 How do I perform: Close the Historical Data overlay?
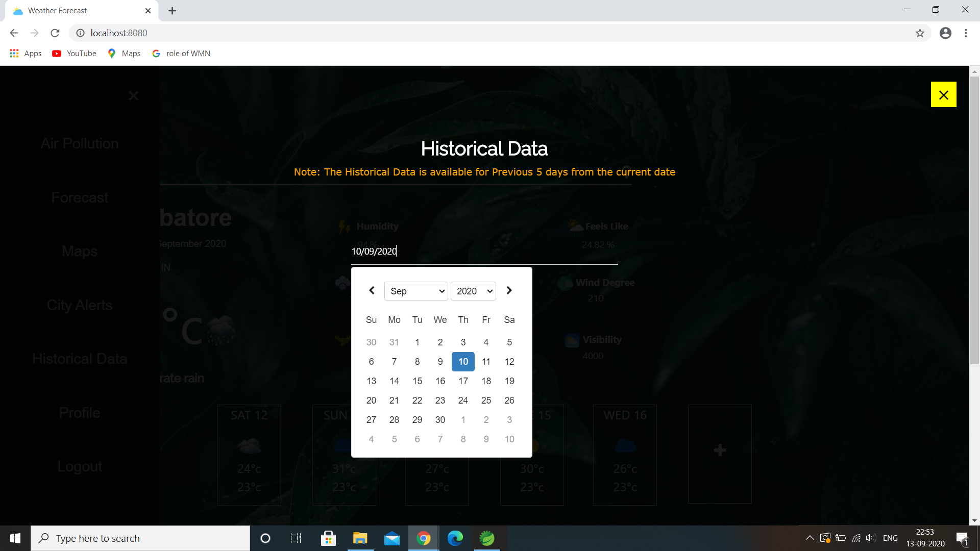[943, 94]
